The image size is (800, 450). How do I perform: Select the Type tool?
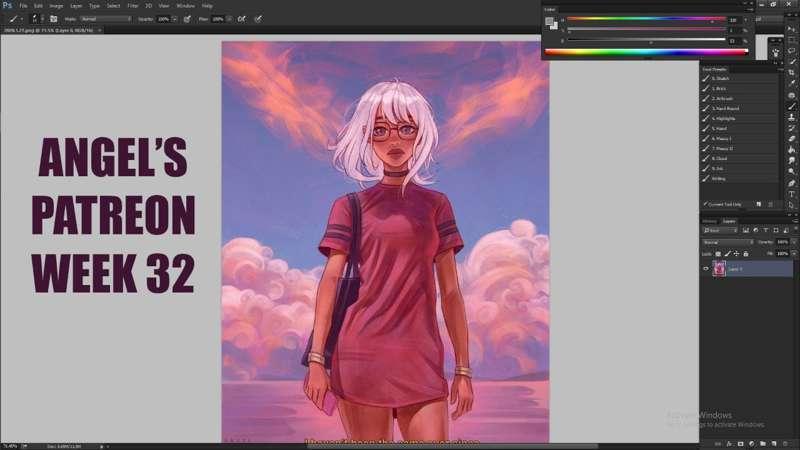(792, 194)
